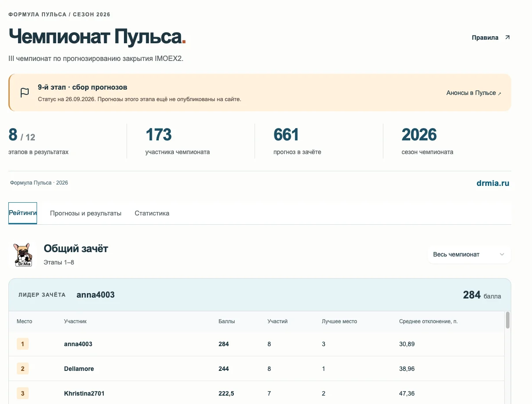Image resolution: width=532 pixels, height=404 pixels.
Task: Click the Участий column header
Action: coord(277,321)
